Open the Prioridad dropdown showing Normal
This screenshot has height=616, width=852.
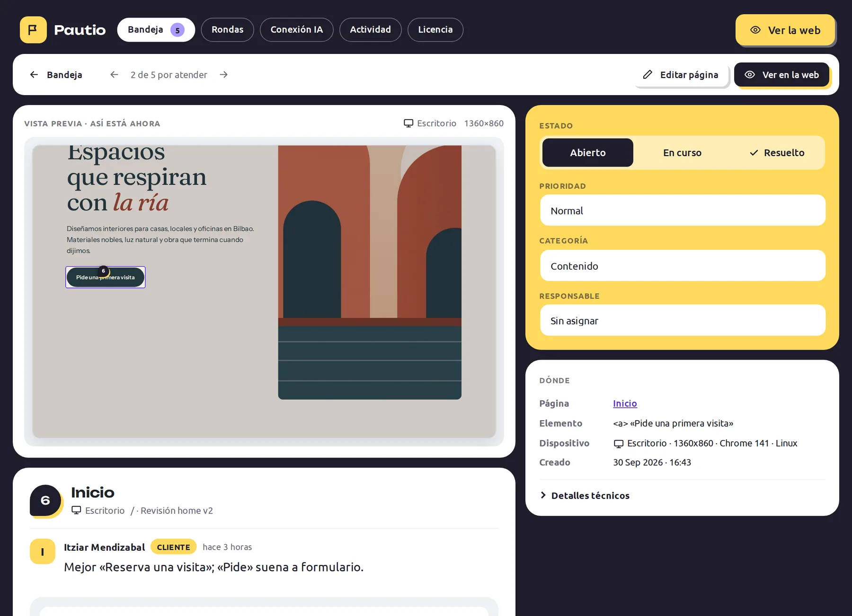pos(683,211)
